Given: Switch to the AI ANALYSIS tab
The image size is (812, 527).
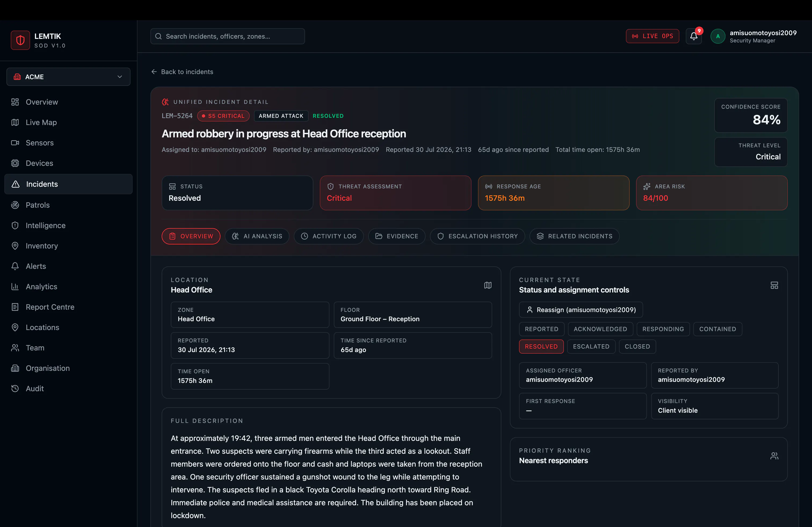Looking at the screenshot, I should click(x=257, y=236).
